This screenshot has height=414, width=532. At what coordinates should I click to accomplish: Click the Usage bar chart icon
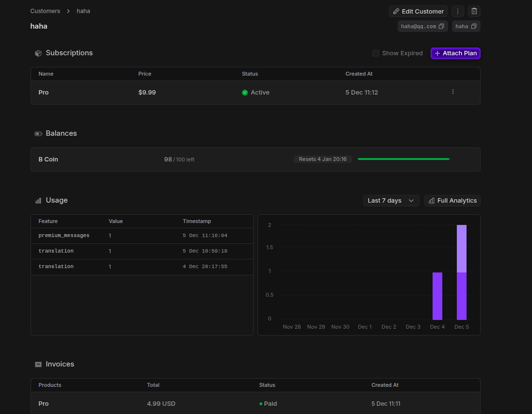pyautogui.click(x=38, y=201)
